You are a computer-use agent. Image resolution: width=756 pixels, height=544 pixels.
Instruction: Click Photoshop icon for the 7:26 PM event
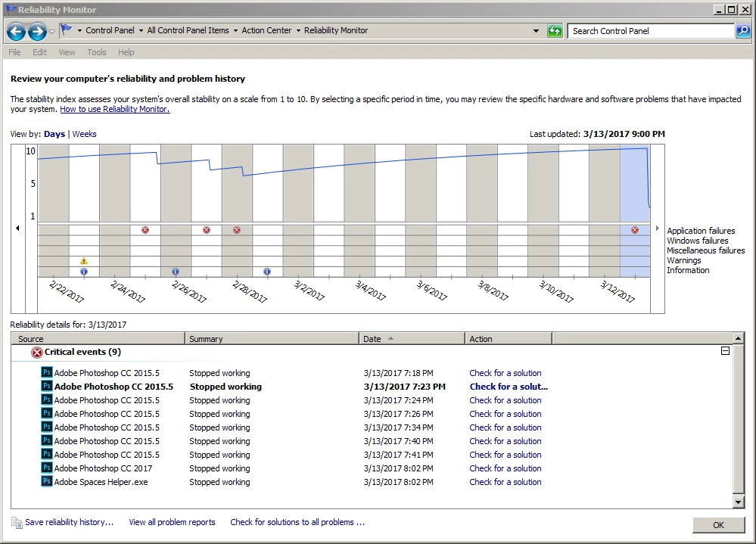click(47, 413)
